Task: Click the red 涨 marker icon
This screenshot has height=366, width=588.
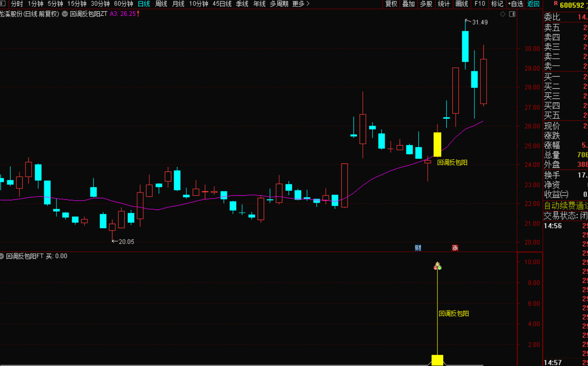Action: [455, 248]
